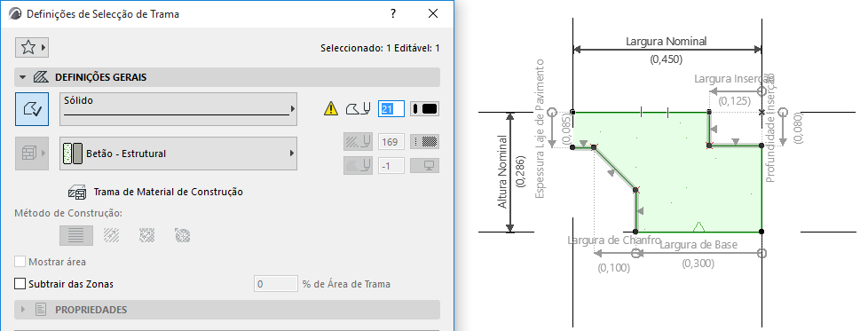Screen dimensions: 868x331
Task: Click the Seleccionado: 1 Editável: 1 text
Action: (380, 48)
